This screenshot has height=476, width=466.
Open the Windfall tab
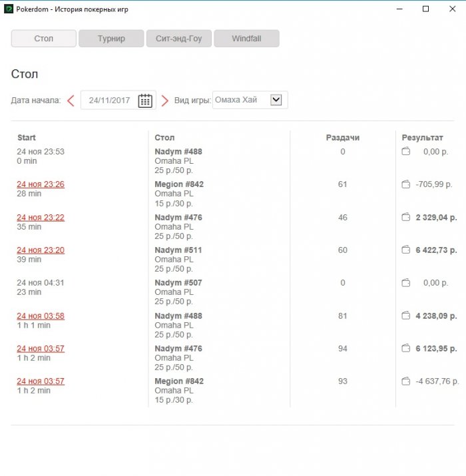[x=246, y=39]
